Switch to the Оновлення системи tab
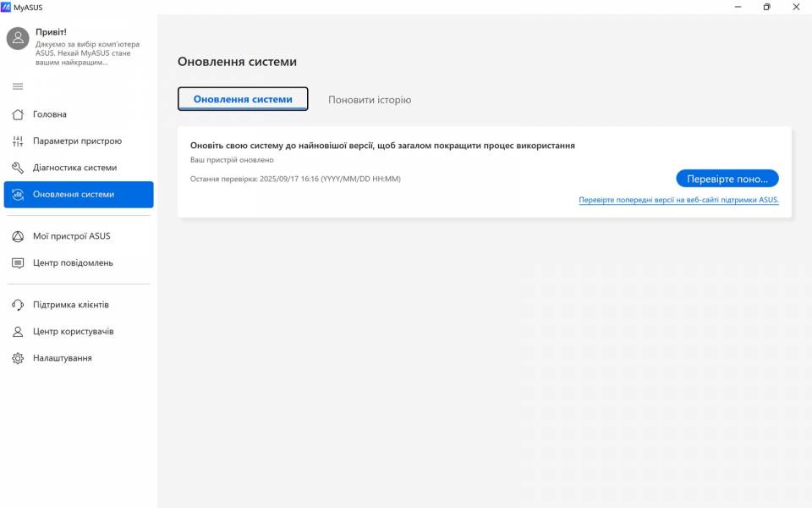This screenshot has width=812, height=508. 243,99
